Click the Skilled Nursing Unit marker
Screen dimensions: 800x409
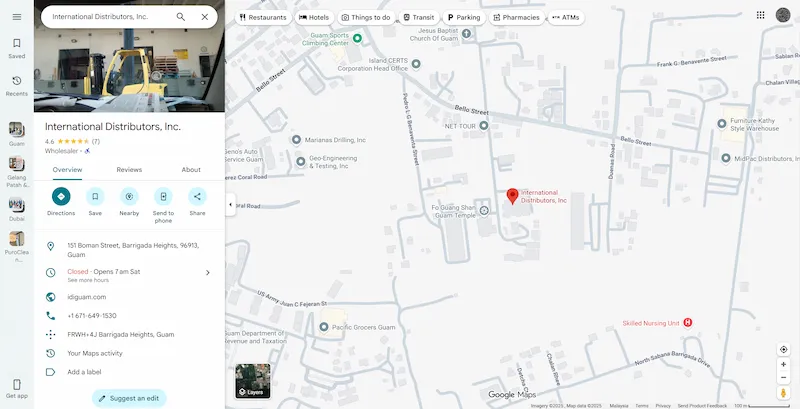click(x=688, y=322)
